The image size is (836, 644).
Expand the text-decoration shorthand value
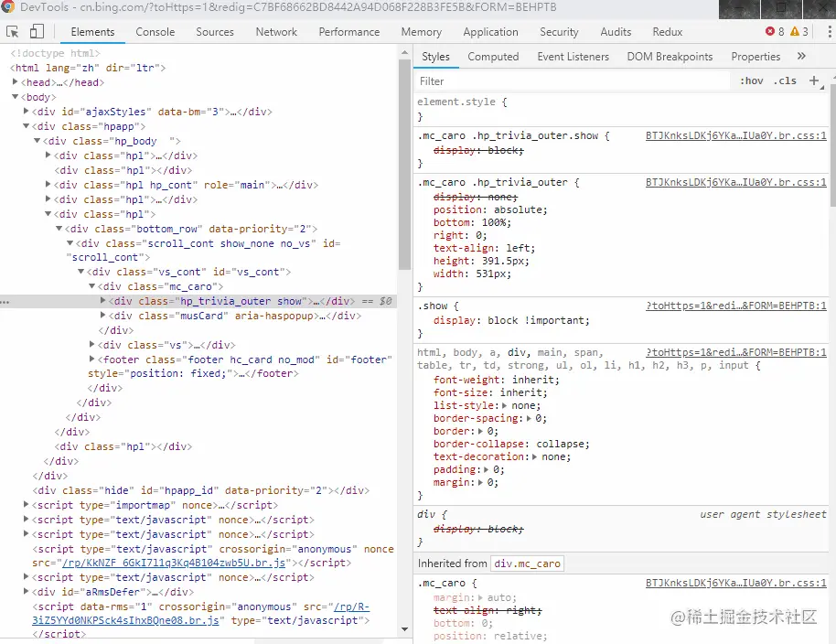534,456
